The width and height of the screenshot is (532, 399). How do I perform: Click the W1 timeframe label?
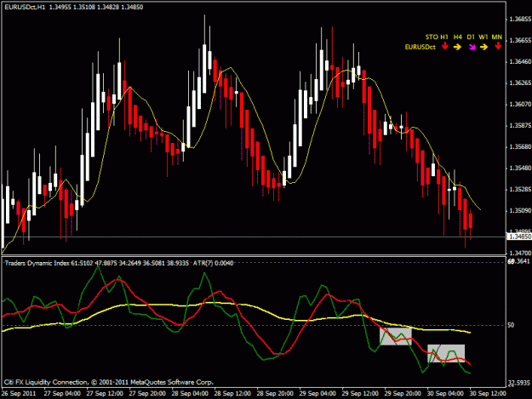pyautogui.click(x=483, y=37)
